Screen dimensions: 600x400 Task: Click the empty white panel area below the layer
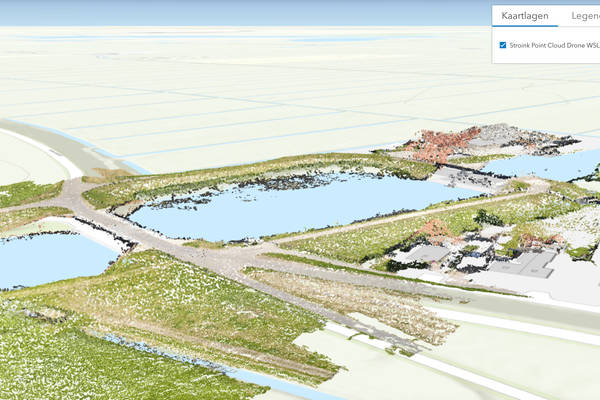pos(545,58)
